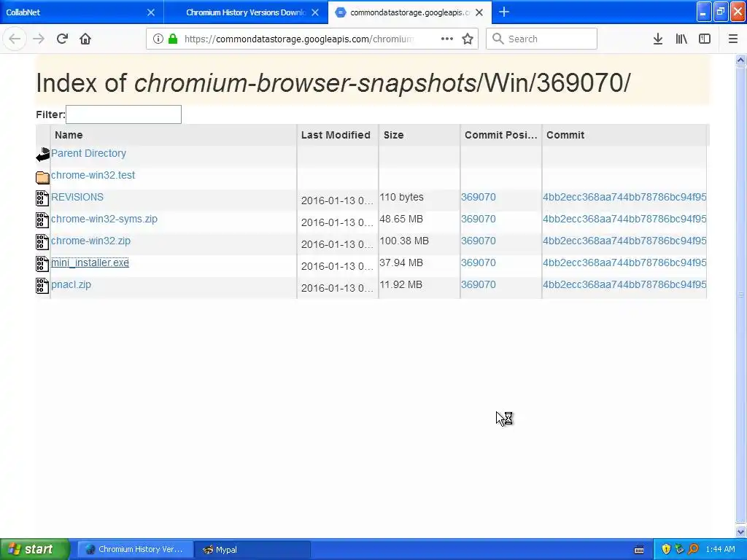
Task: Click the chrome-win32-syms.zip file icon
Action: click(x=42, y=220)
